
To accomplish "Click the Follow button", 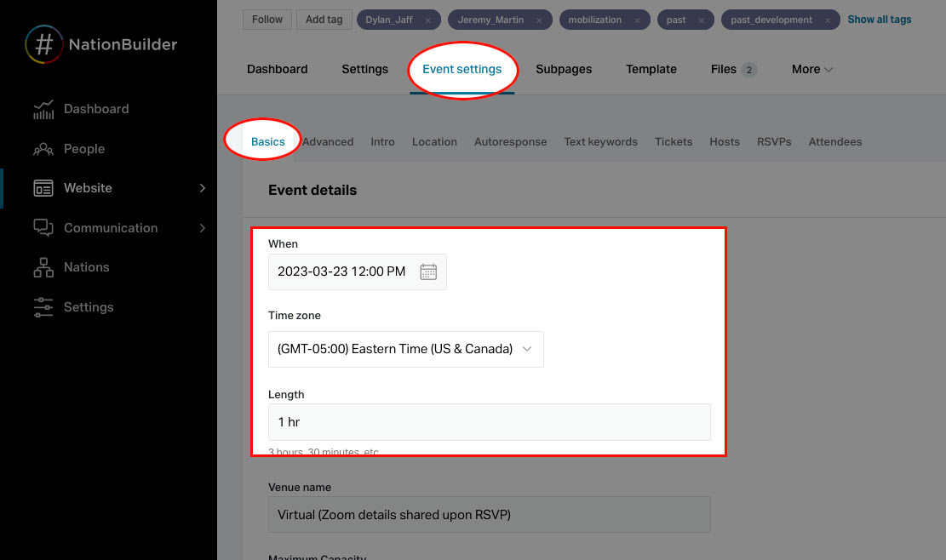I will (x=267, y=19).
